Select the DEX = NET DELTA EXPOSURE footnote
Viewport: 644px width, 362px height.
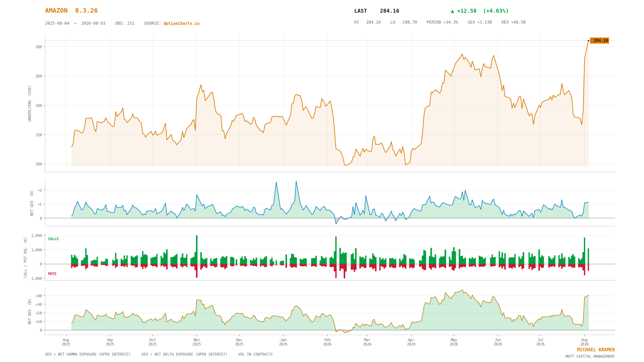184,354
